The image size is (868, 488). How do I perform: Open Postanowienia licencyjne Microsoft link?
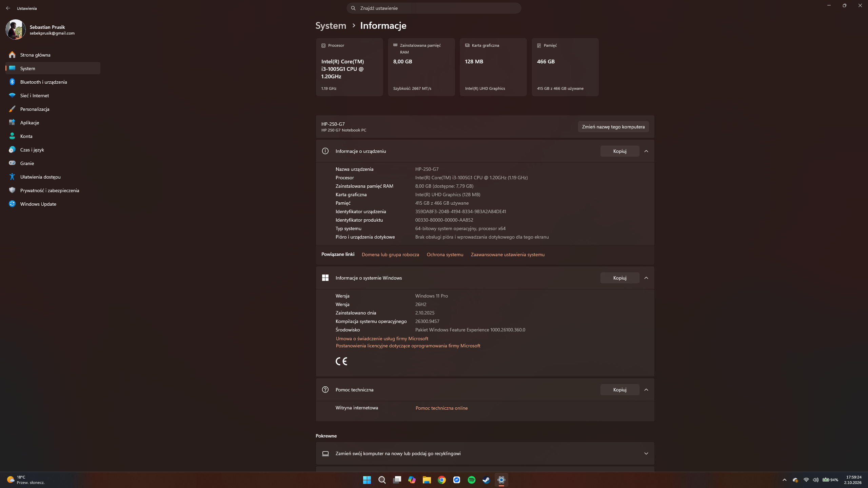[408, 346]
